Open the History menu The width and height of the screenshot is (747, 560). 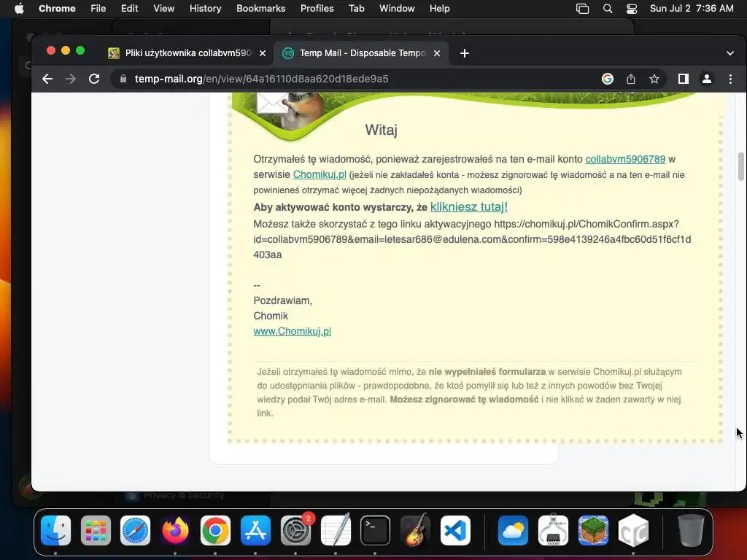coord(205,9)
